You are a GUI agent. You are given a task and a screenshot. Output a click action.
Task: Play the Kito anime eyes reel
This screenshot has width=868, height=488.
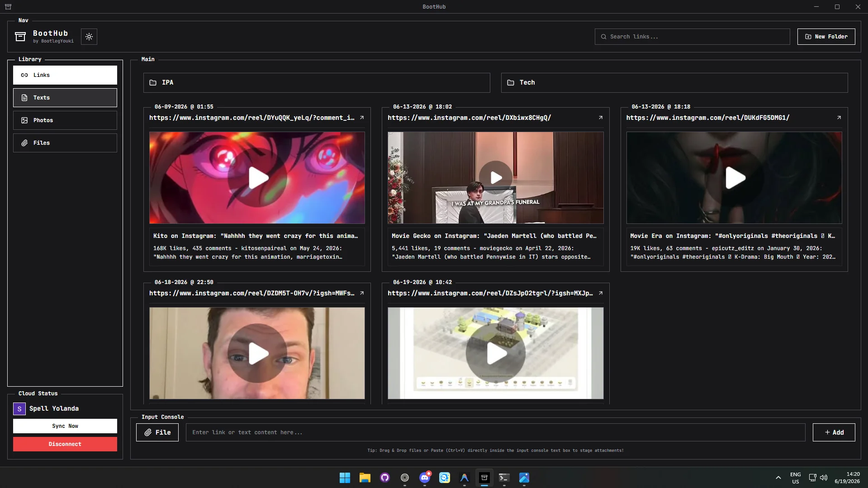[257, 178]
